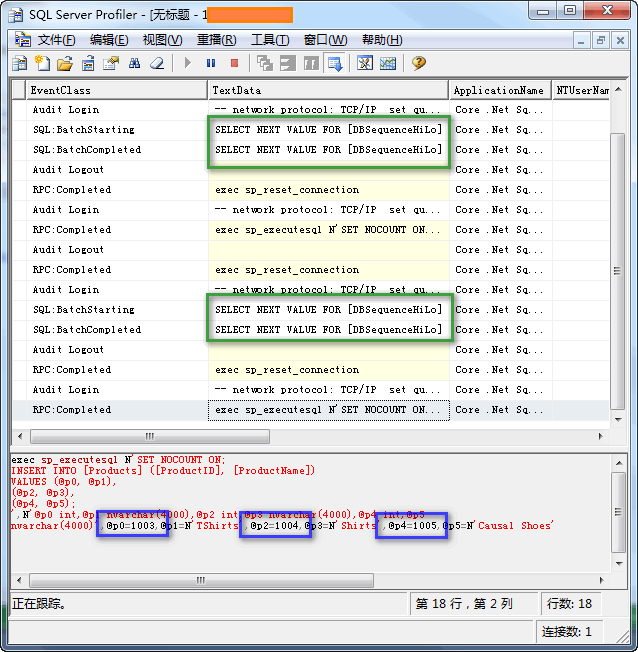Viewport: 638px width, 652px height.
Task: Select the first Audit Logout event row
Action: tap(311, 170)
